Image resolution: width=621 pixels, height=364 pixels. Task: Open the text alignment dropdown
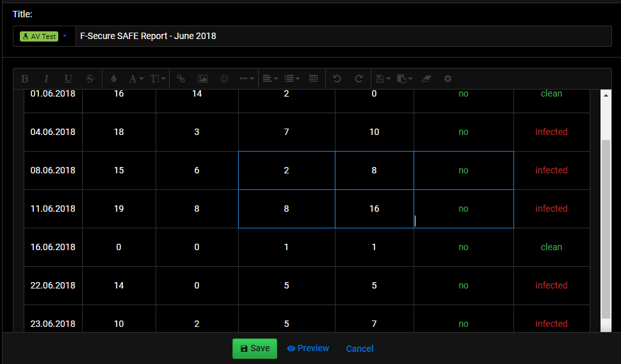pyautogui.click(x=271, y=79)
